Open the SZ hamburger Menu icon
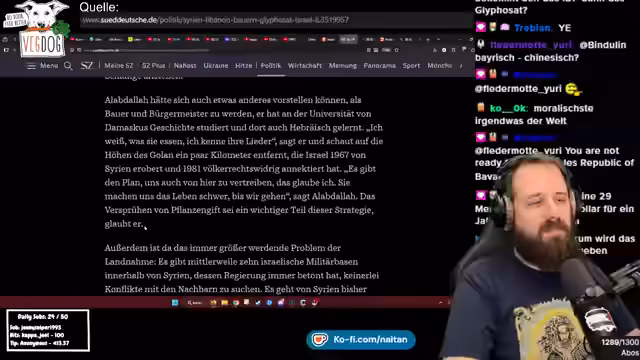Viewport: 640px width, 360px height. click(31, 66)
